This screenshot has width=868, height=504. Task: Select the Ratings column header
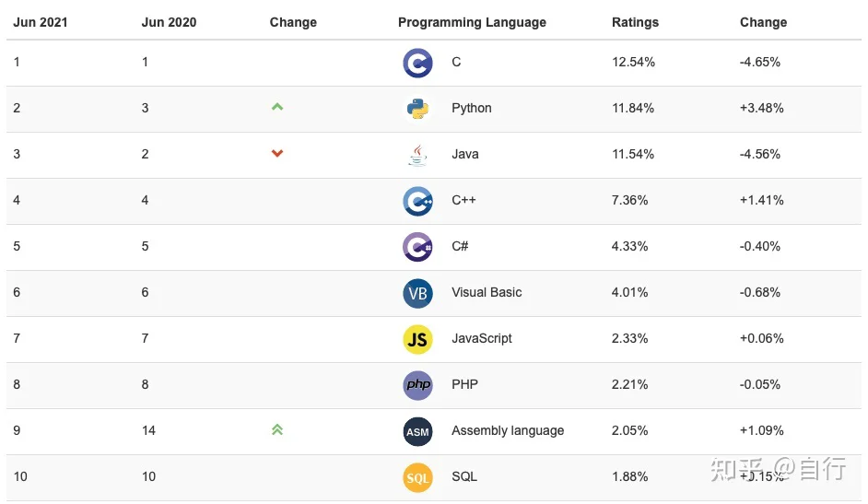[x=635, y=22]
